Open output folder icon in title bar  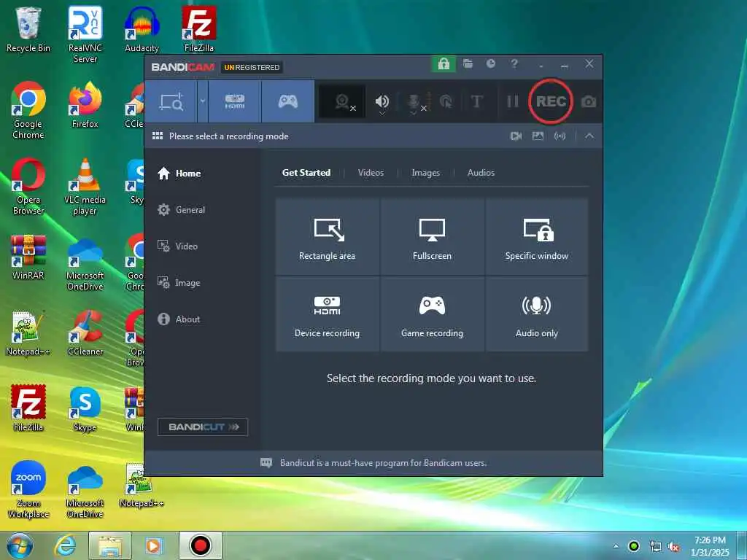[468, 64]
